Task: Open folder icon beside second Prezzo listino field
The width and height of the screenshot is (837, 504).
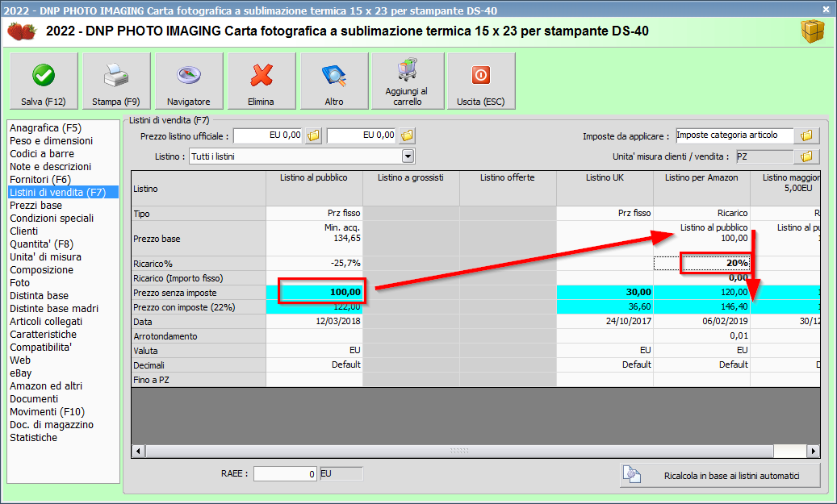Action: click(x=407, y=136)
